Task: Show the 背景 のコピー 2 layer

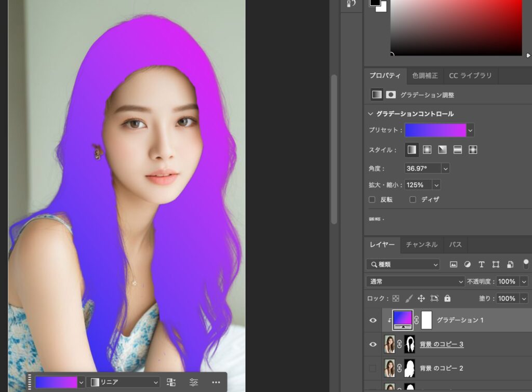Action: [373, 368]
